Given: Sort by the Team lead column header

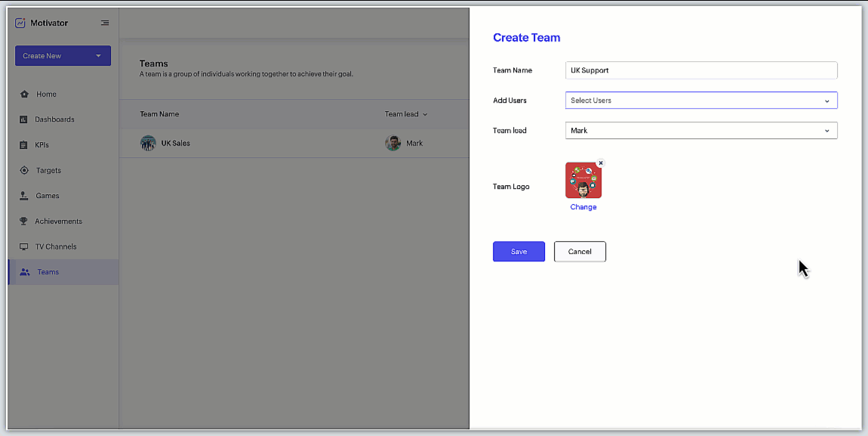Looking at the screenshot, I should click(x=405, y=114).
